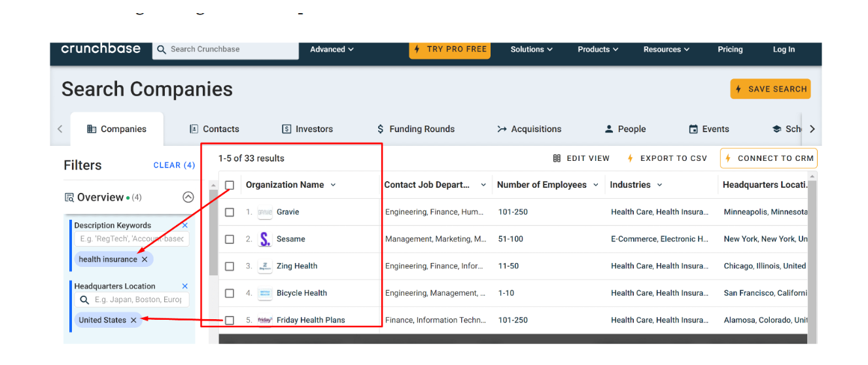Sort by Organization Name column dropdown
The image size is (868, 365).
333,185
